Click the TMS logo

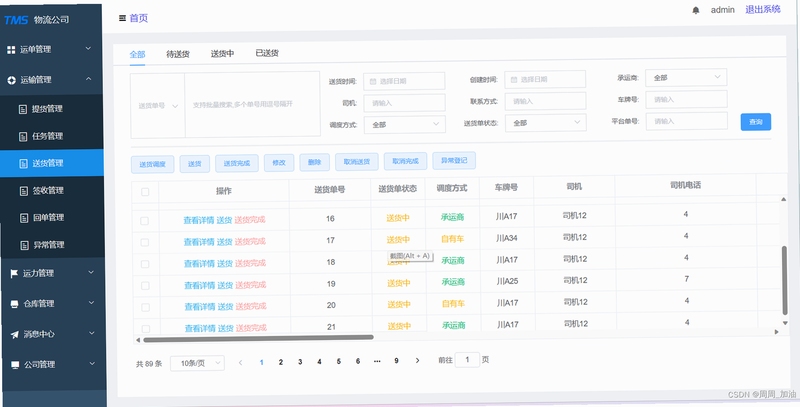pos(16,20)
